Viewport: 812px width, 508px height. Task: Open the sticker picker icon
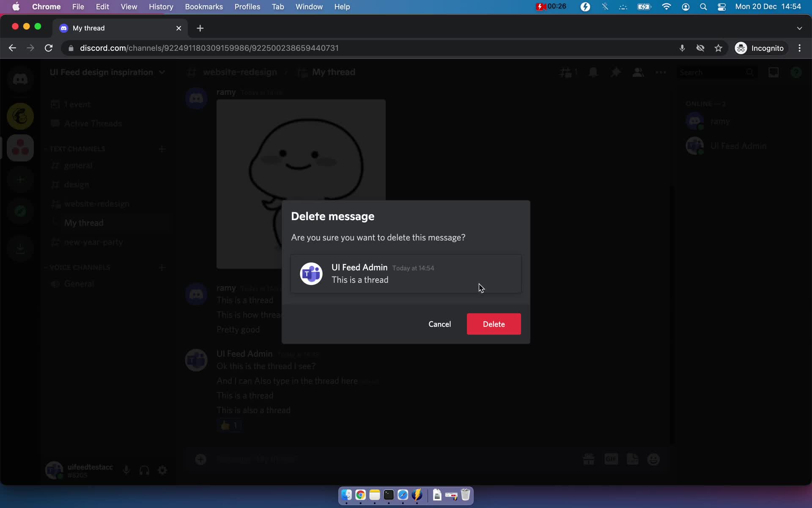633,459
